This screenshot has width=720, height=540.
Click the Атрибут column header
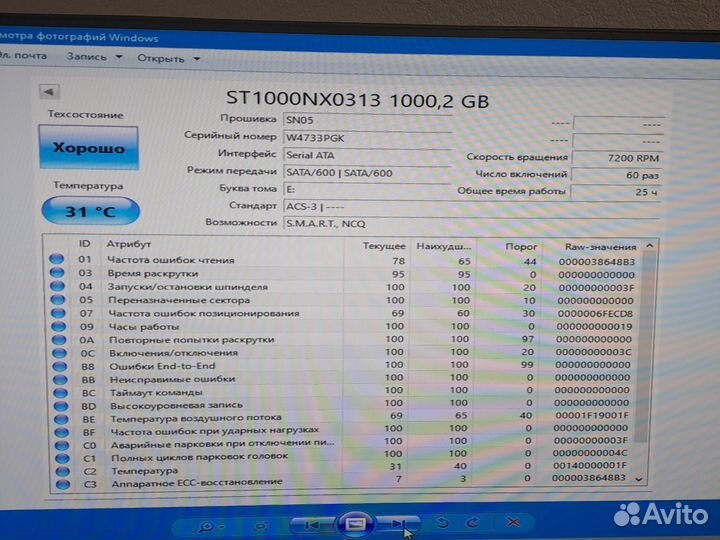129,244
